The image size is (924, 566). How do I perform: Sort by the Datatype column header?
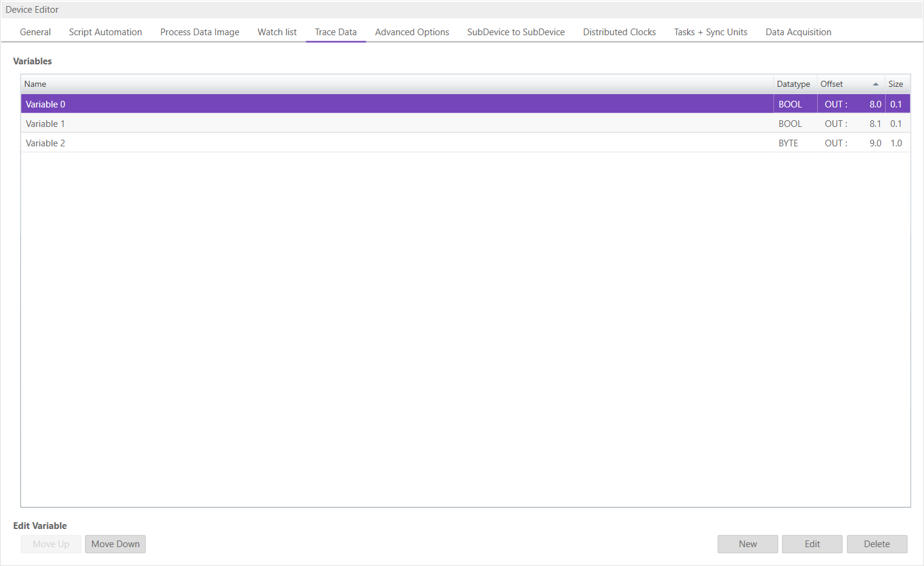793,84
